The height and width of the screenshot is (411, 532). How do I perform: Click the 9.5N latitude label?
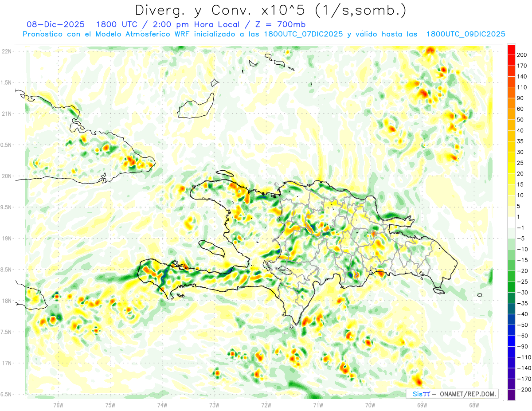point(6,207)
